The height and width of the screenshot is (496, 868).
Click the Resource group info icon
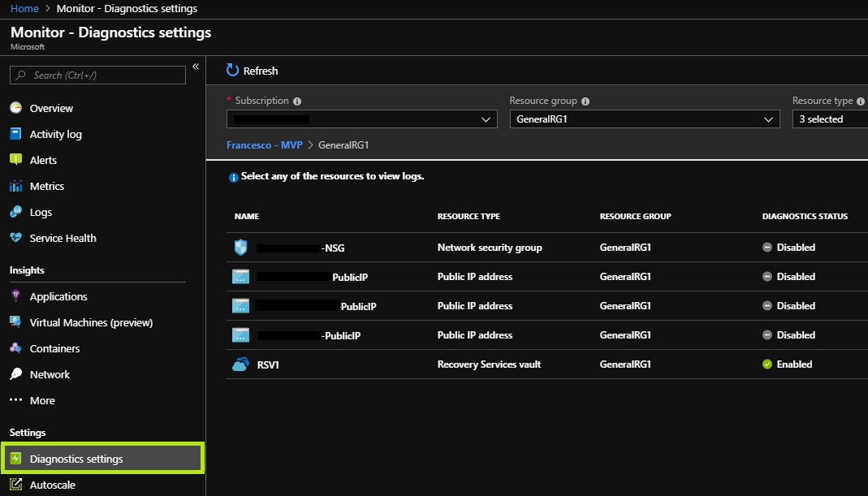[x=585, y=101]
